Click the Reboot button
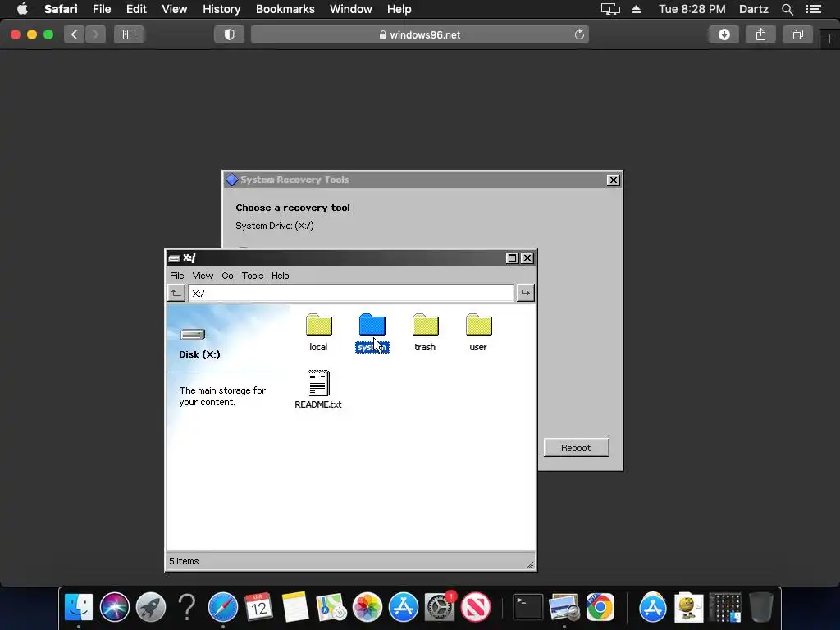The image size is (840, 630). [x=576, y=448]
